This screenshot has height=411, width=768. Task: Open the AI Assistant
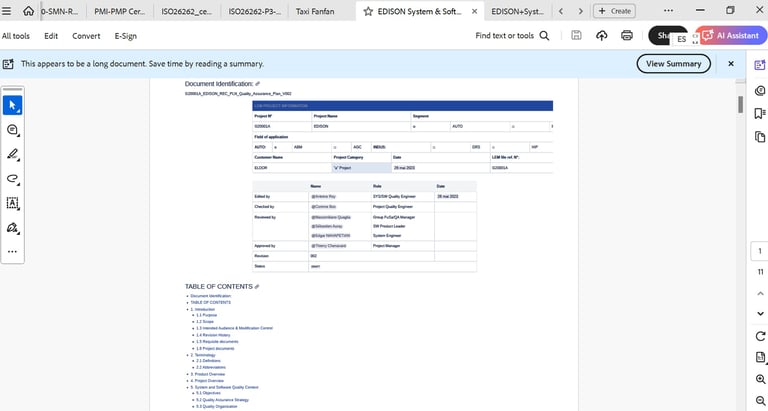click(x=731, y=35)
